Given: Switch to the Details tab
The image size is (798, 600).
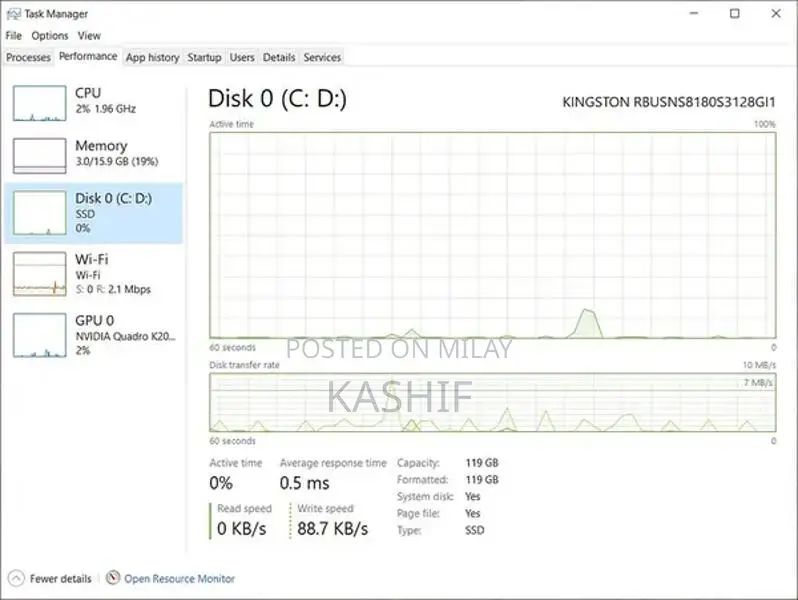Looking at the screenshot, I should click(279, 58).
